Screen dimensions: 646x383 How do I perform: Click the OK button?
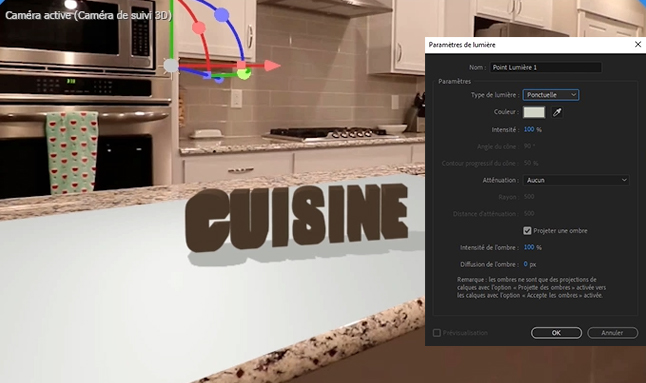pos(556,333)
